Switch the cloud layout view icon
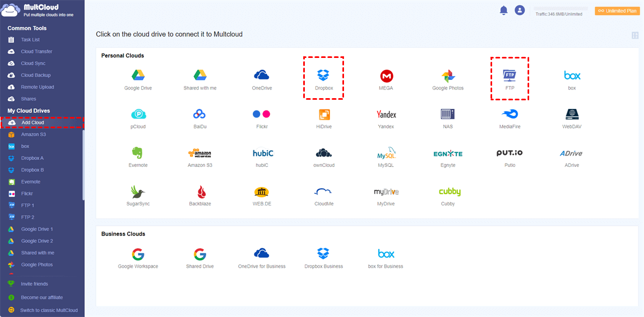 coord(635,35)
